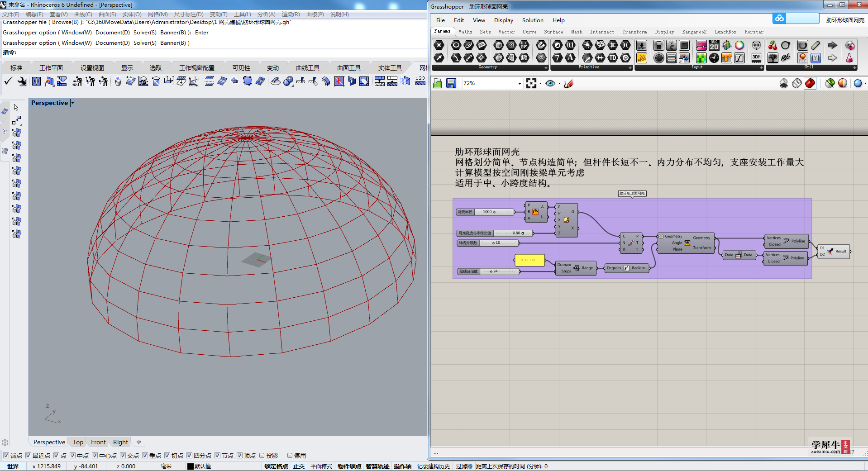Open the Grasshopper Solution menu
Screen dimensions: 868x471
(x=533, y=20)
